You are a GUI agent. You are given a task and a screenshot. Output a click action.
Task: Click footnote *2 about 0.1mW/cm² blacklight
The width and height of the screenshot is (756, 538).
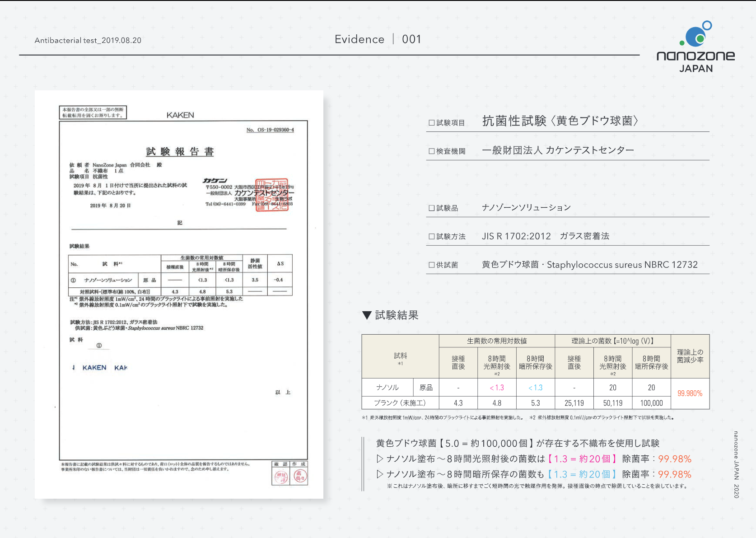tap(602, 418)
